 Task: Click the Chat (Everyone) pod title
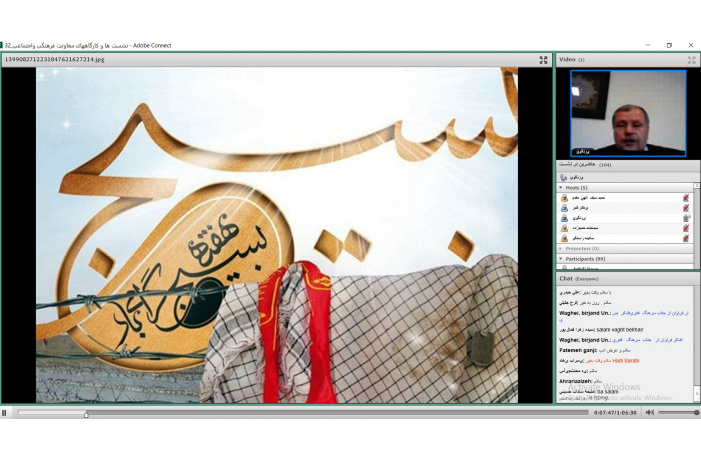point(579,279)
